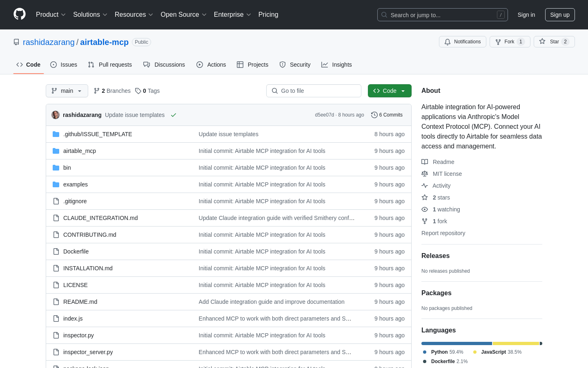
Task: Switch to the Discussions tab
Action: [164, 65]
